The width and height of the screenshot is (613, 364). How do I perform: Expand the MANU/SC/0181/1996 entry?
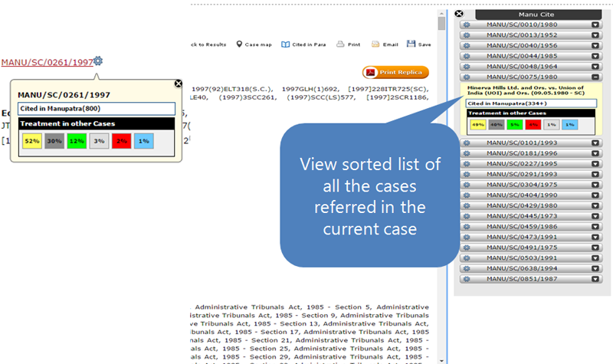(595, 152)
